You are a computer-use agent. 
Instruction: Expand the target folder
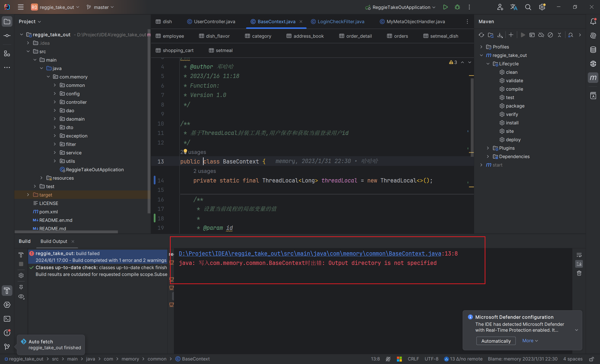tap(28, 195)
